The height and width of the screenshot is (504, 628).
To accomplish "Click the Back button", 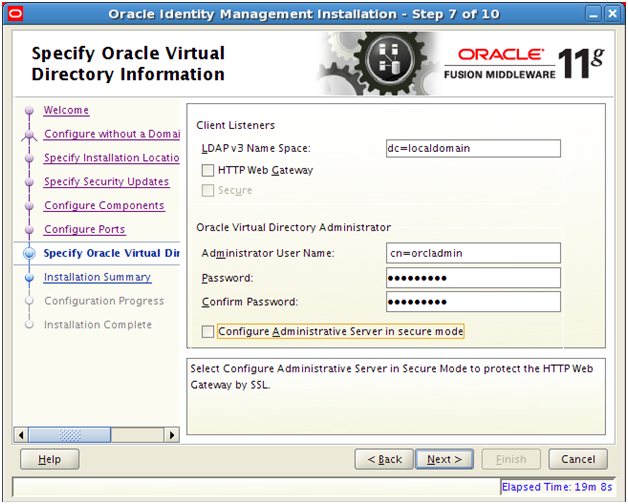I will pyautogui.click(x=384, y=459).
